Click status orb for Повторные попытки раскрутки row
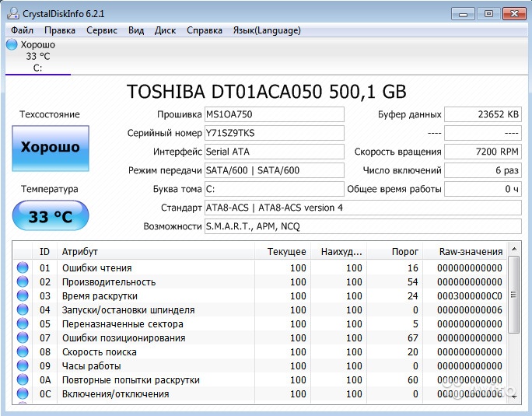This screenshot has height=416, width=532. click(23, 379)
